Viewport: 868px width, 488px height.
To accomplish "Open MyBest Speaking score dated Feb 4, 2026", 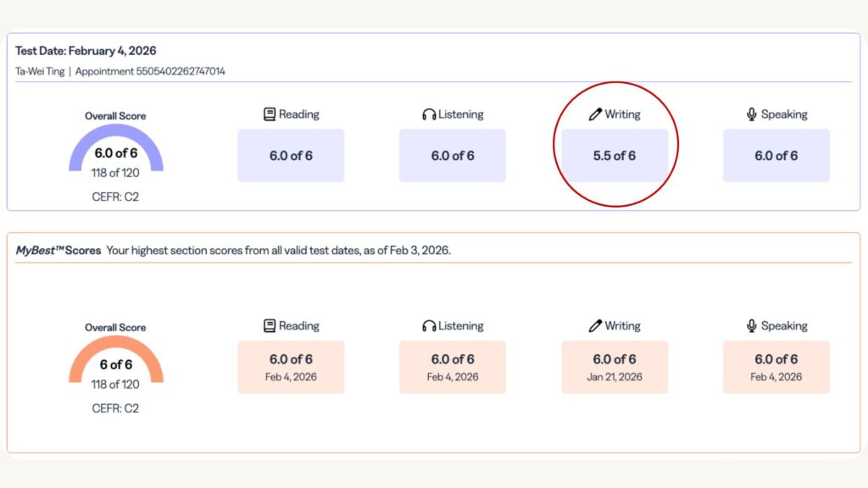I will point(776,367).
